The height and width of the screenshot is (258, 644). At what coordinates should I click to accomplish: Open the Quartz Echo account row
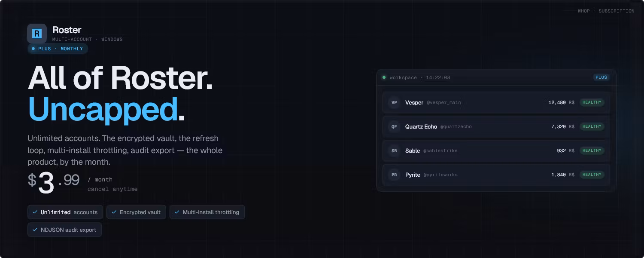coord(496,126)
